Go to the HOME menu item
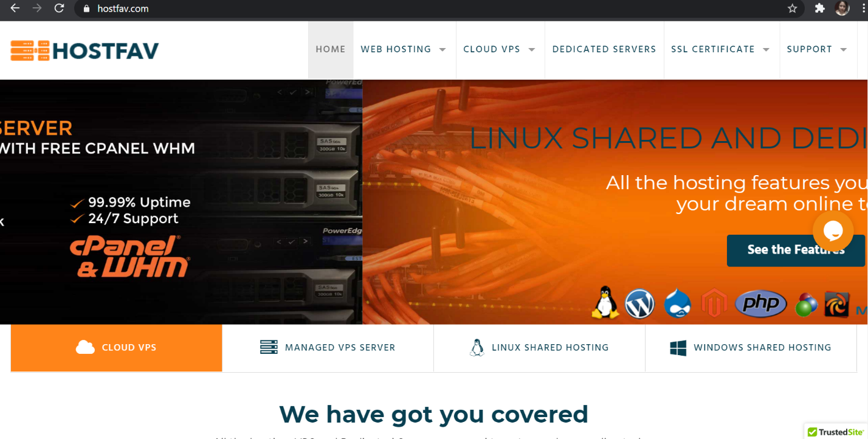Screen dimensions: 868x439 [331, 49]
